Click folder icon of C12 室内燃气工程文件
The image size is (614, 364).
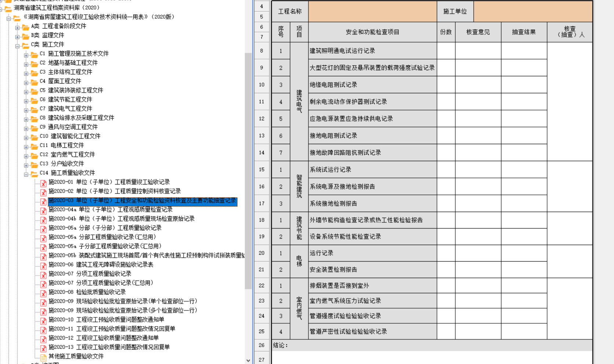click(x=34, y=155)
